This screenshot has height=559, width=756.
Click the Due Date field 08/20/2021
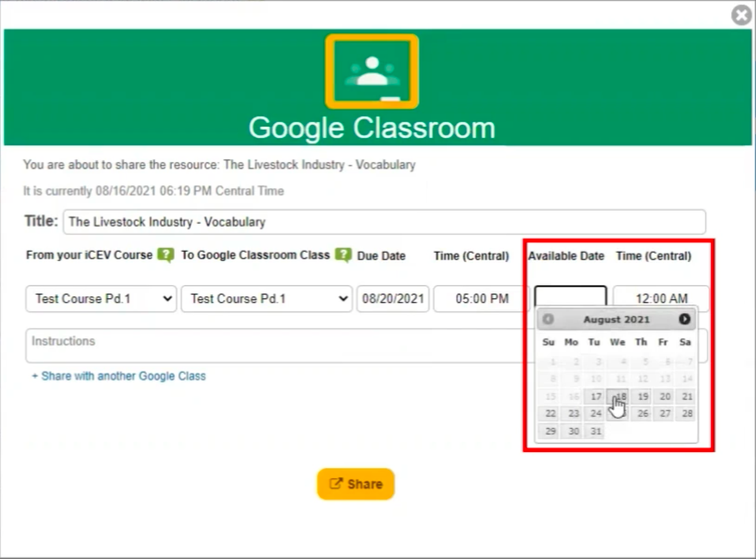coord(393,299)
